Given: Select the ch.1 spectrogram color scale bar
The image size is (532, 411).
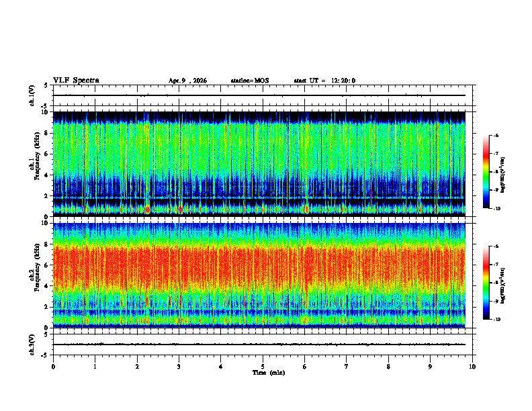Looking at the screenshot, I should click(486, 172).
